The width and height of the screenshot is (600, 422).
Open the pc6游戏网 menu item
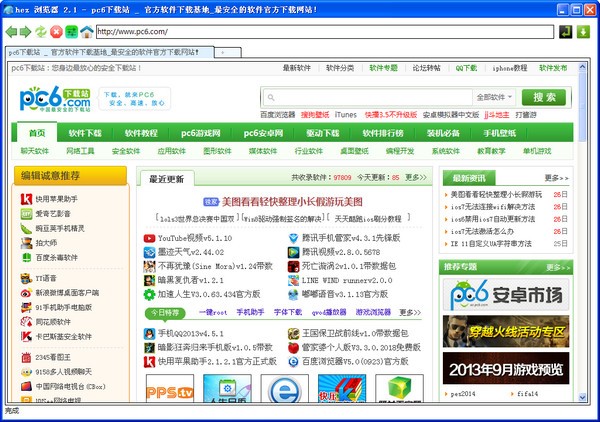tap(201, 133)
